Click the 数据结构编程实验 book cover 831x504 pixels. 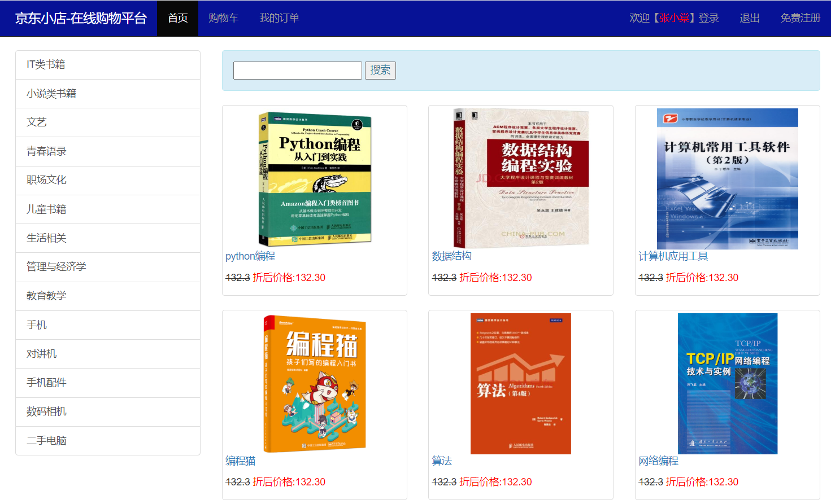point(521,179)
